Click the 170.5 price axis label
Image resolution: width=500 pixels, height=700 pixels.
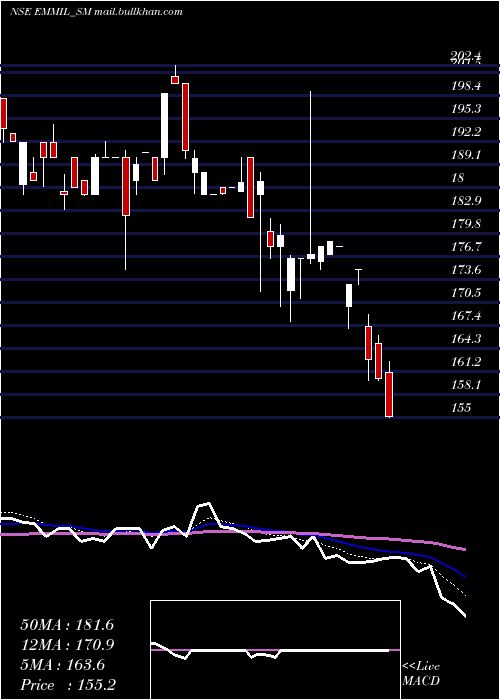click(466, 293)
